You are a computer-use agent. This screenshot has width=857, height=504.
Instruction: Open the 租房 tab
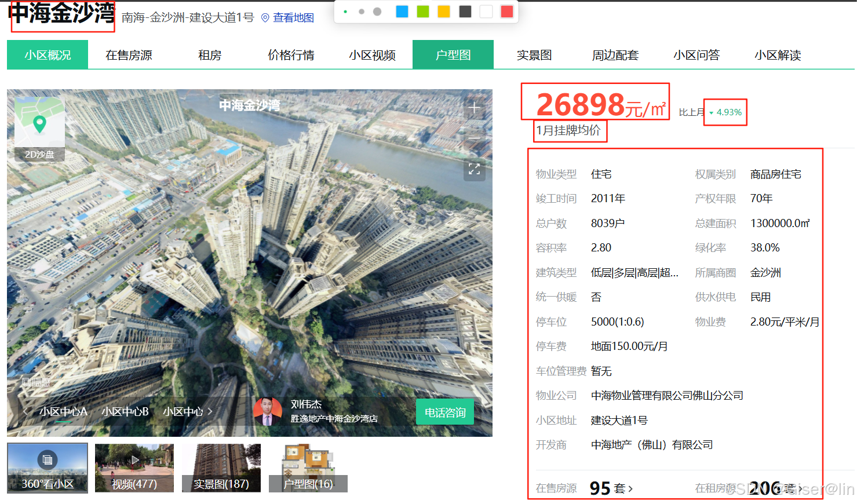tap(210, 55)
